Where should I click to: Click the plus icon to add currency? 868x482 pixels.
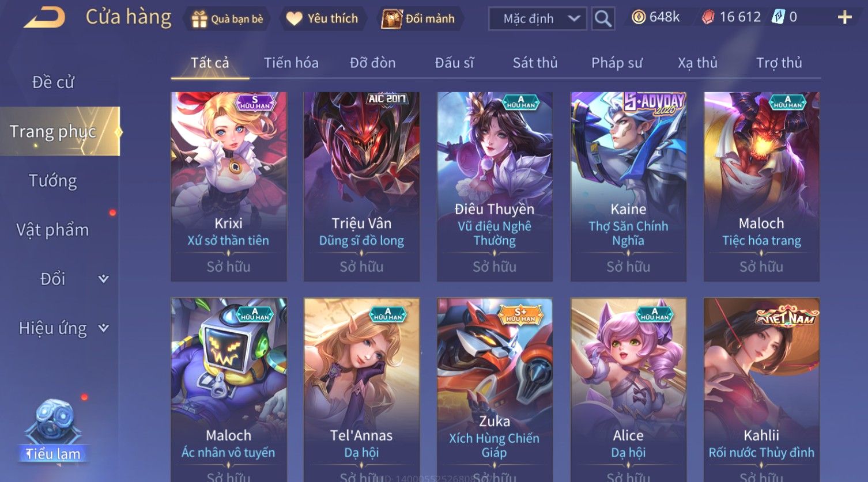(x=844, y=17)
